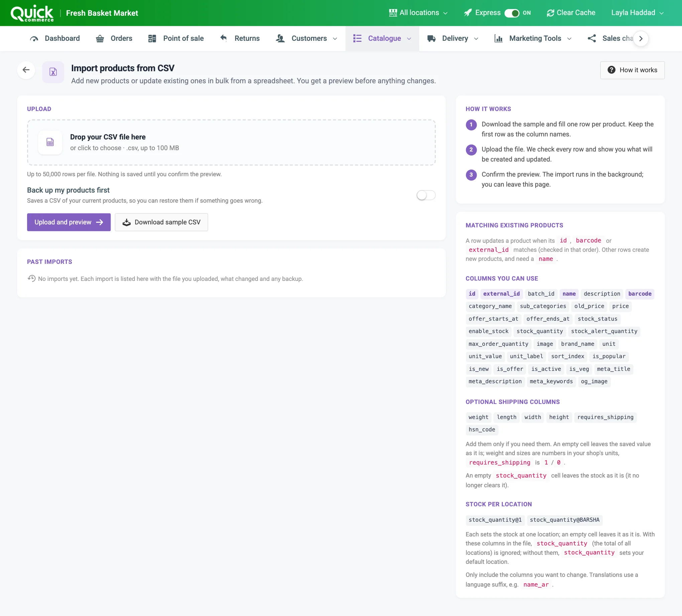Viewport: 682px width, 616px height.
Task: Click the question mark icon in How it works
Action: (611, 70)
